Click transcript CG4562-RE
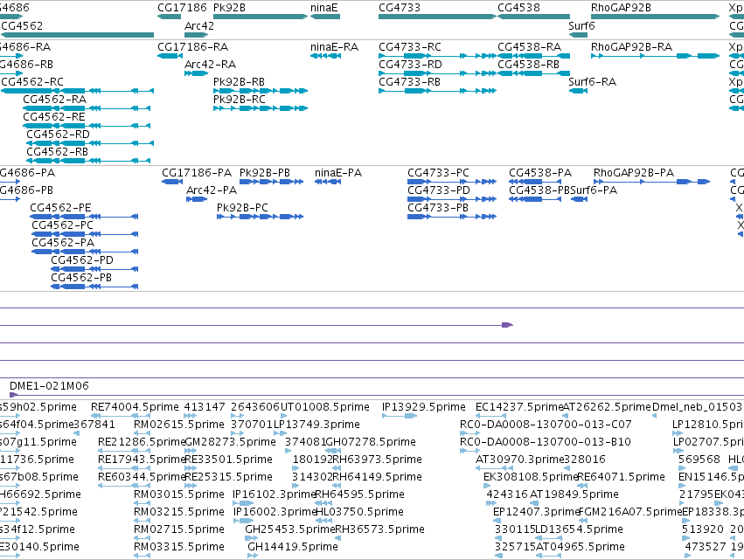This screenshot has height=560, width=744. 54,117
